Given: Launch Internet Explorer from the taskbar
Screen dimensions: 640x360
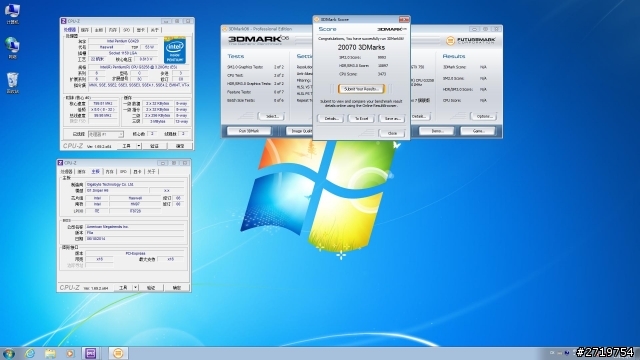Looking at the screenshot, I should pos(30,353).
